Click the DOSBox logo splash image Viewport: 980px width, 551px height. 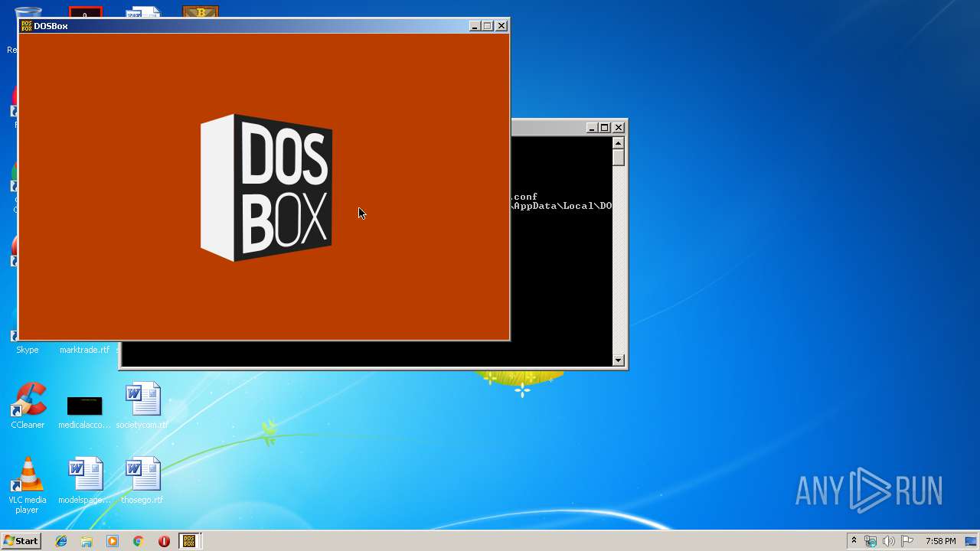266,188
